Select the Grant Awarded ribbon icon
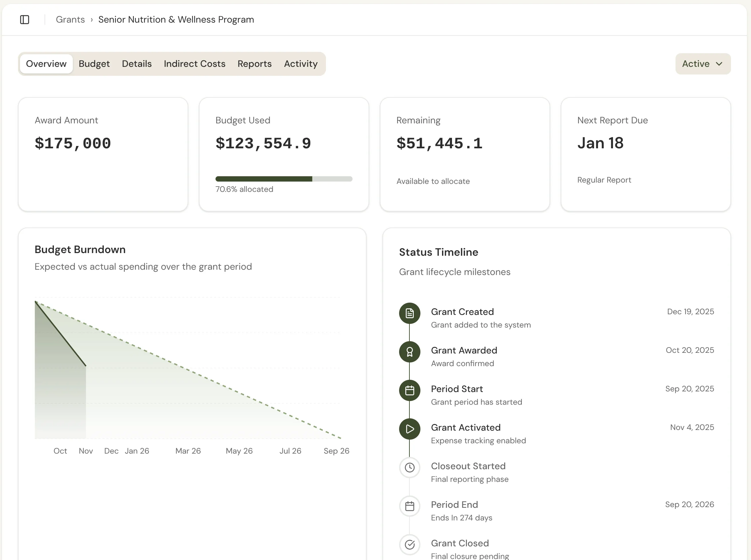The width and height of the screenshot is (751, 560). coord(409,352)
